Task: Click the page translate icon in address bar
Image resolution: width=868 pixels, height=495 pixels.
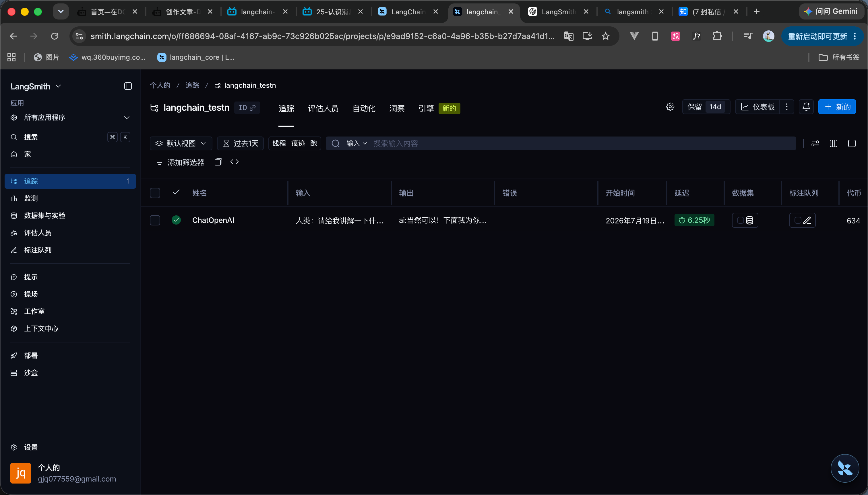Action: [x=569, y=36]
